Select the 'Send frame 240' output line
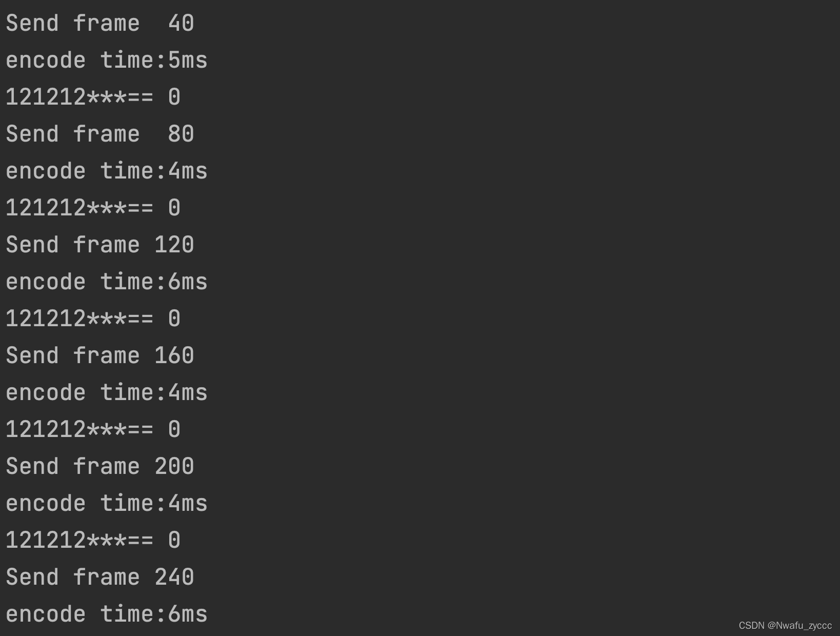The height and width of the screenshot is (636, 840). click(99, 578)
